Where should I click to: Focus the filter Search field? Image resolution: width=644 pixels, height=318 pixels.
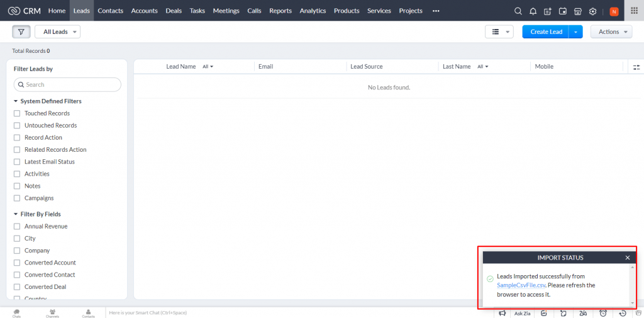68,85
